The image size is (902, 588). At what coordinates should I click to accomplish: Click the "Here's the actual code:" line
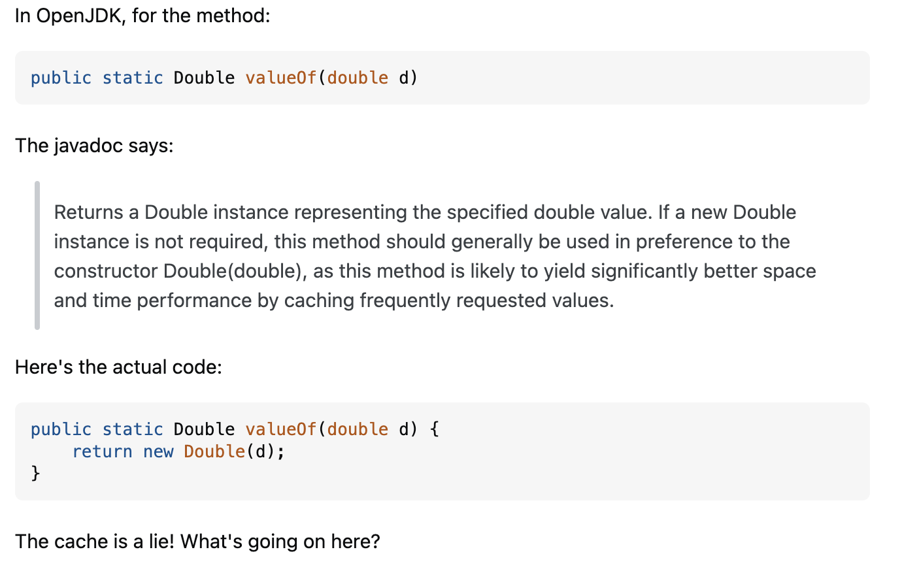click(118, 367)
